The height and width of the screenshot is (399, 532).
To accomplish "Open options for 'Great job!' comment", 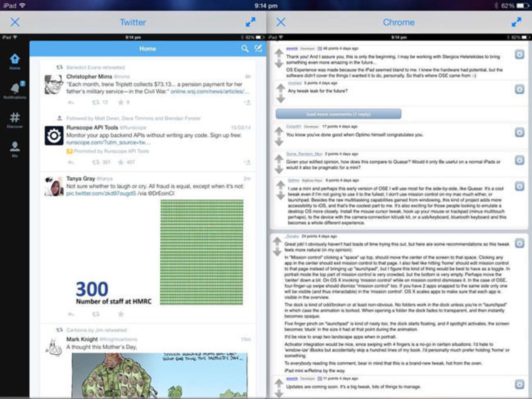I will click(520, 243).
